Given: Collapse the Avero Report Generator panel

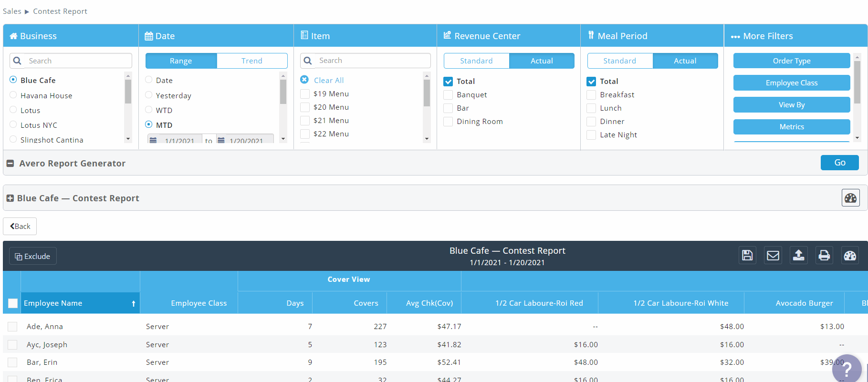Looking at the screenshot, I should (10, 164).
